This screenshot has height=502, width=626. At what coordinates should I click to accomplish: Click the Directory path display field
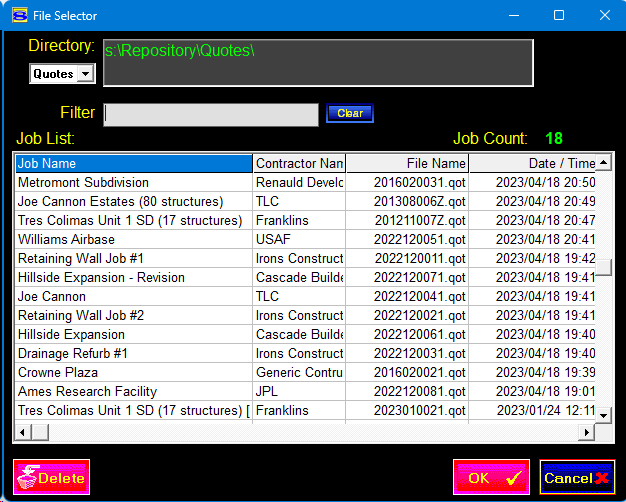pos(318,63)
